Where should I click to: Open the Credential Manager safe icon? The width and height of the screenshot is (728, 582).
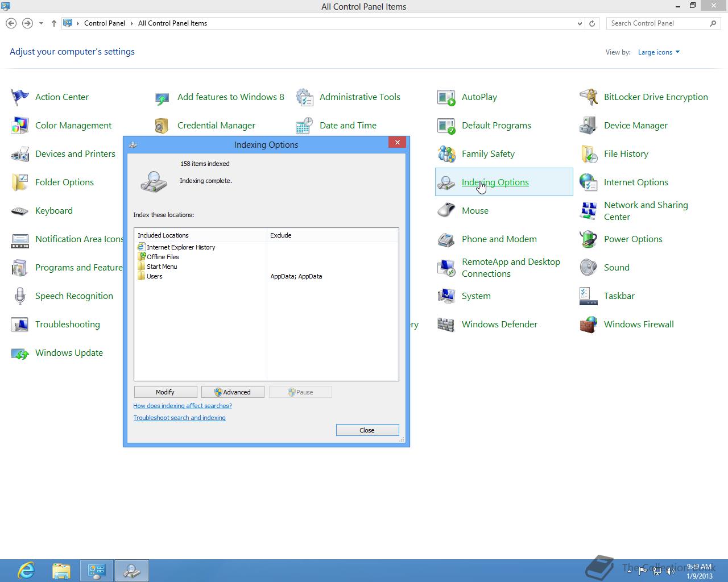[162, 126]
